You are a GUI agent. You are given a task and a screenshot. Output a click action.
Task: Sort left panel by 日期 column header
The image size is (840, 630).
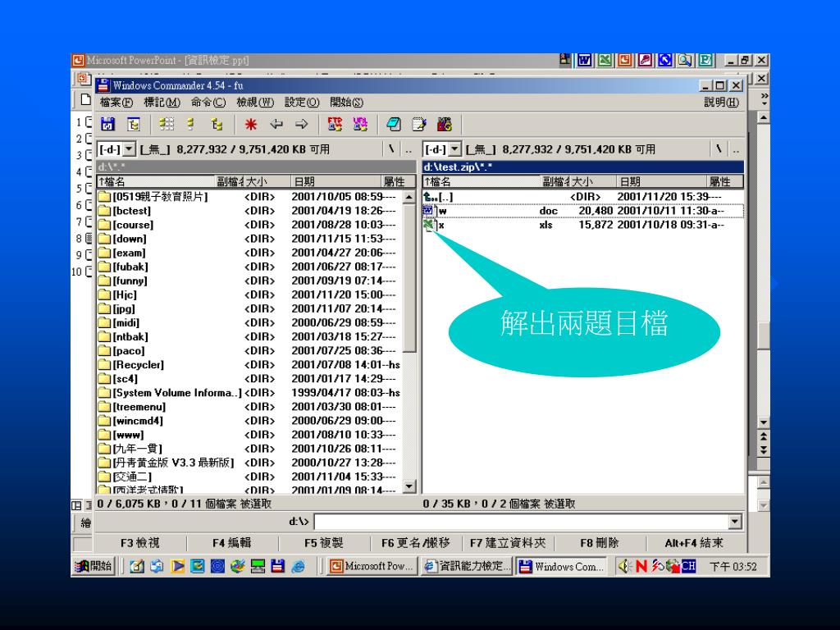tap(336, 181)
